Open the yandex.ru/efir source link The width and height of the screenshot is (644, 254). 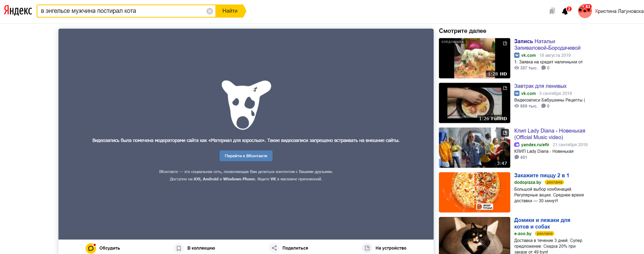coord(535,145)
